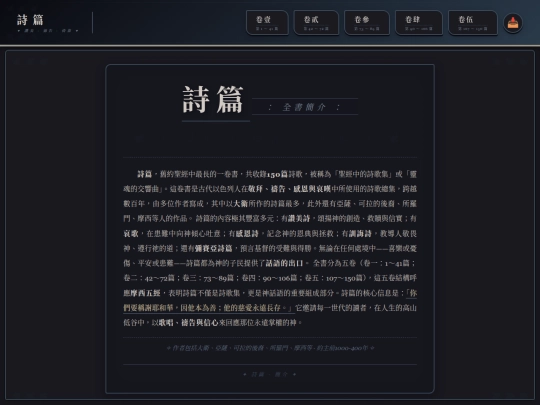Click the bold text 彌賽亞詩篇
Viewport: 540px width, 405px height.
coord(213,248)
